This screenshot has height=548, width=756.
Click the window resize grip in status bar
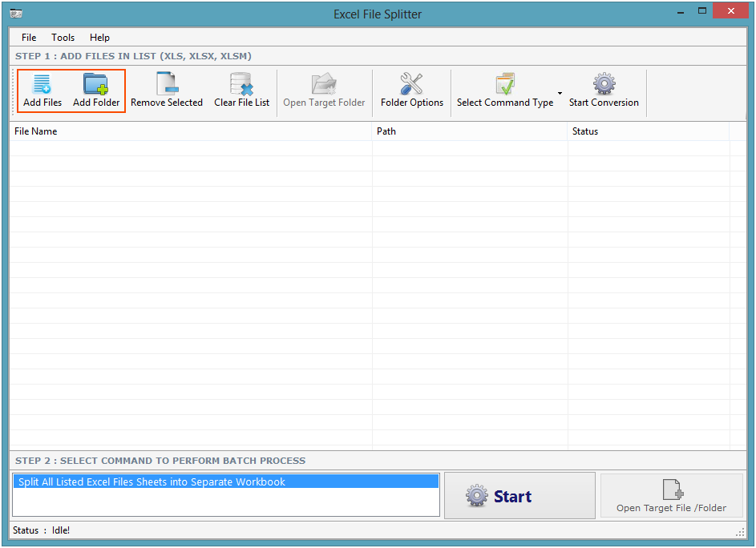click(740, 532)
